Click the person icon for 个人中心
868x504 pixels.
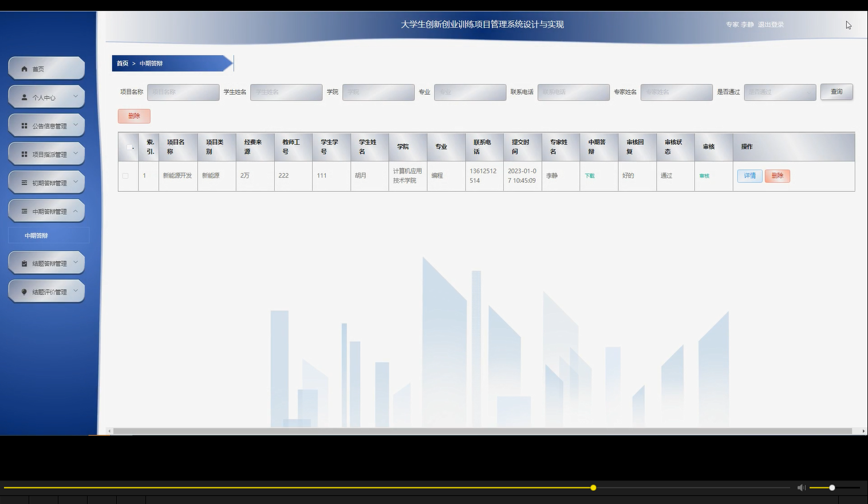click(x=24, y=97)
